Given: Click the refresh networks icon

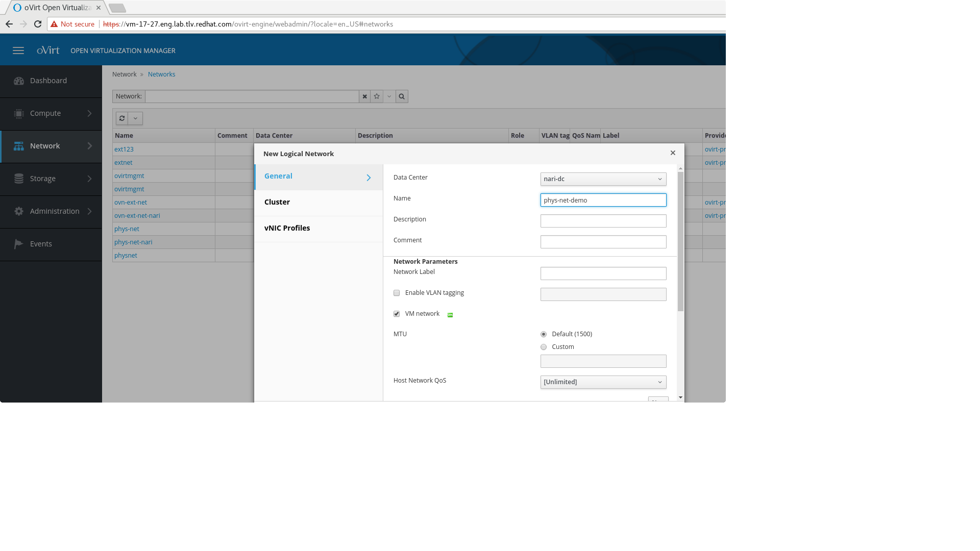Looking at the screenshot, I should tap(122, 118).
